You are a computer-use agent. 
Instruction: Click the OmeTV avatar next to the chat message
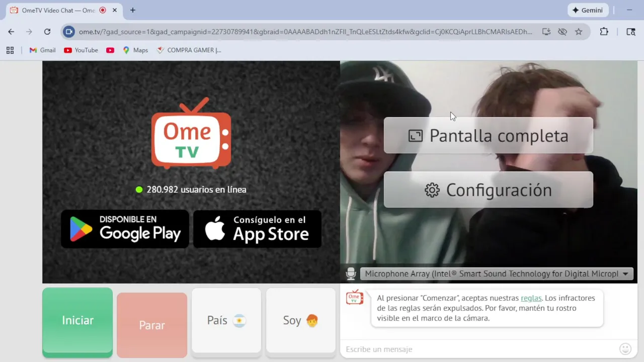355,297
